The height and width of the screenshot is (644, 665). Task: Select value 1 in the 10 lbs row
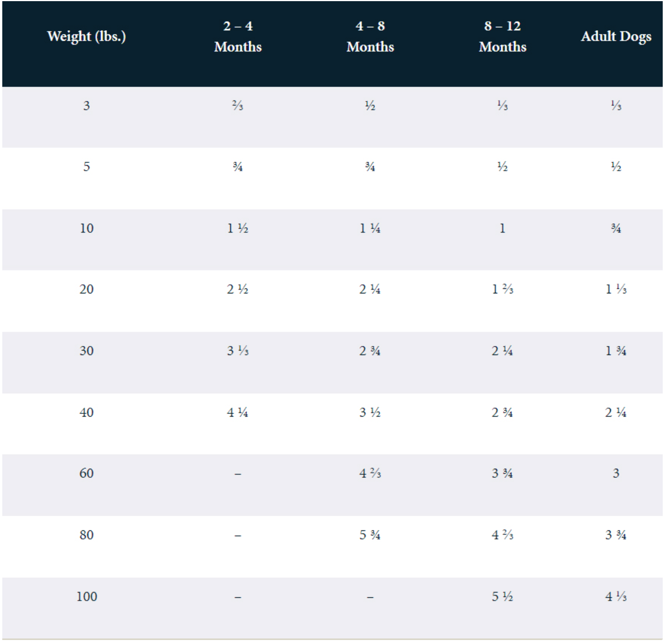coord(502,228)
